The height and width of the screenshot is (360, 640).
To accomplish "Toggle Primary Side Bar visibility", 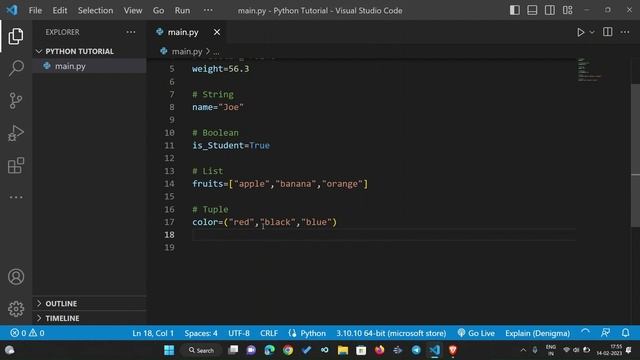I will click(515, 10).
